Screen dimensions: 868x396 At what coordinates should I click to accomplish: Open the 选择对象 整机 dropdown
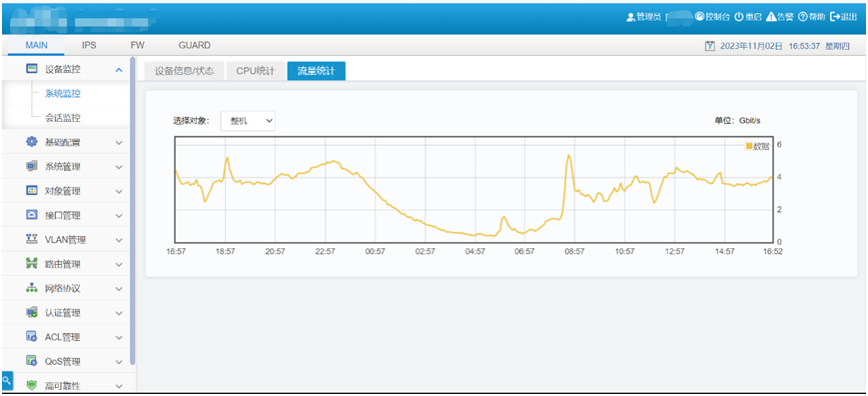coord(248,121)
